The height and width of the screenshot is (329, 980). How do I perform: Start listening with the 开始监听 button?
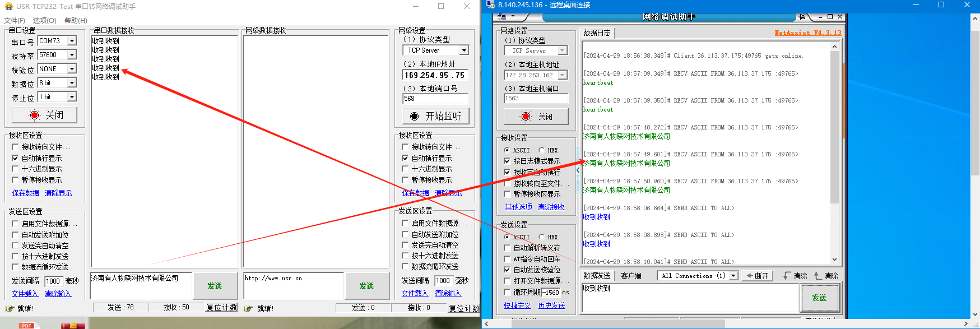pos(435,116)
